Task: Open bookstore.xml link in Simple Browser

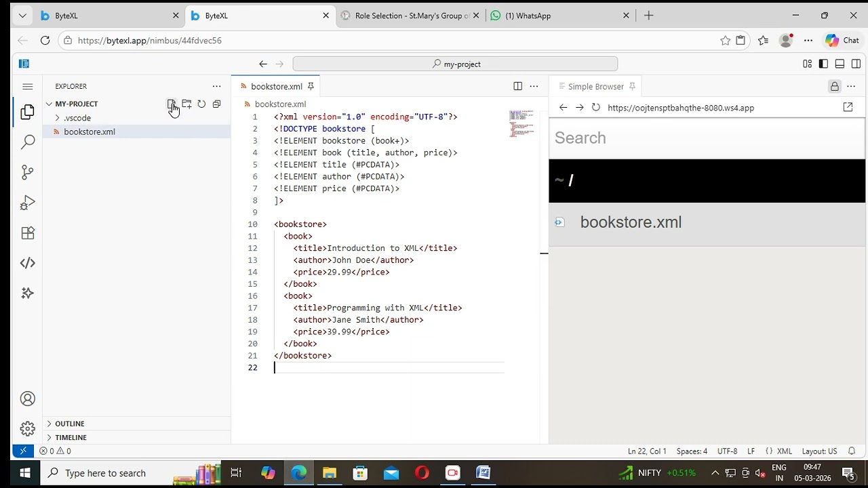Action: pyautogui.click(x=631, y=222)
